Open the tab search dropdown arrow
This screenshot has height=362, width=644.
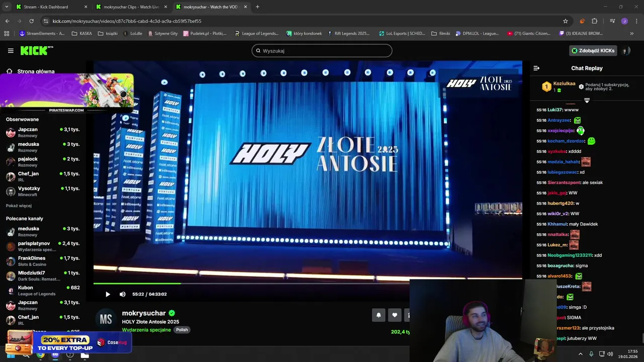pos(7,7)
